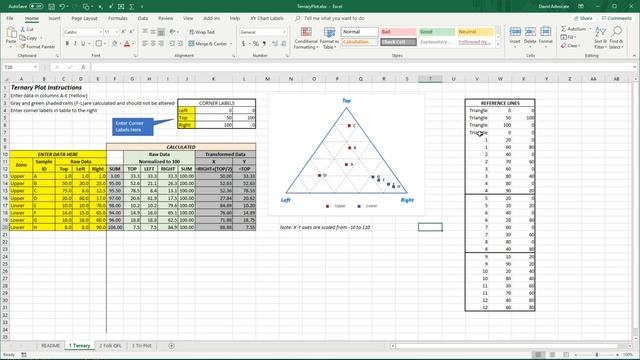Apply the Bad cell style
Image resolution: width=640 pixels, height=360 pixels.
(398, 32)
